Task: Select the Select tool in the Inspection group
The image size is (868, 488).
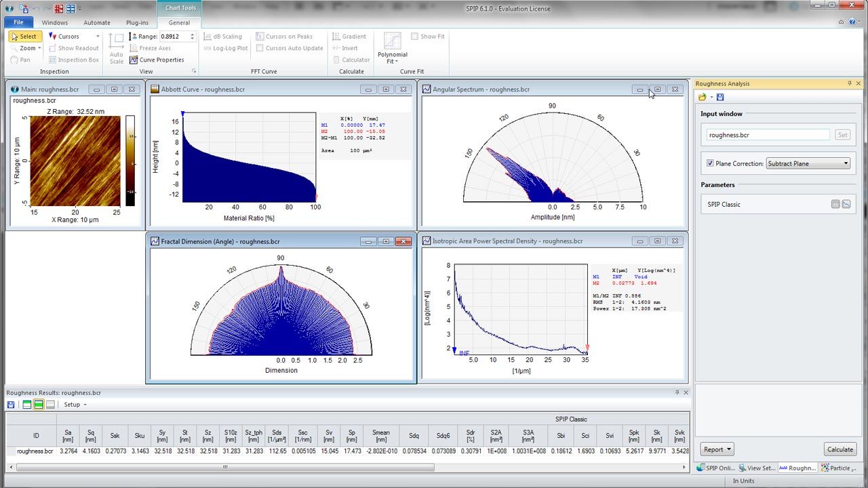Action: [24, 36]
